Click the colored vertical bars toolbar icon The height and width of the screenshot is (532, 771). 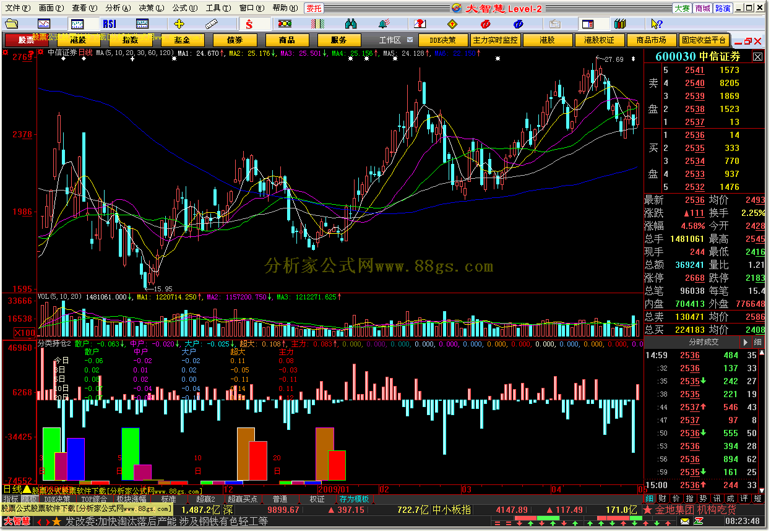pyautogui.click(x=318, y=24)
